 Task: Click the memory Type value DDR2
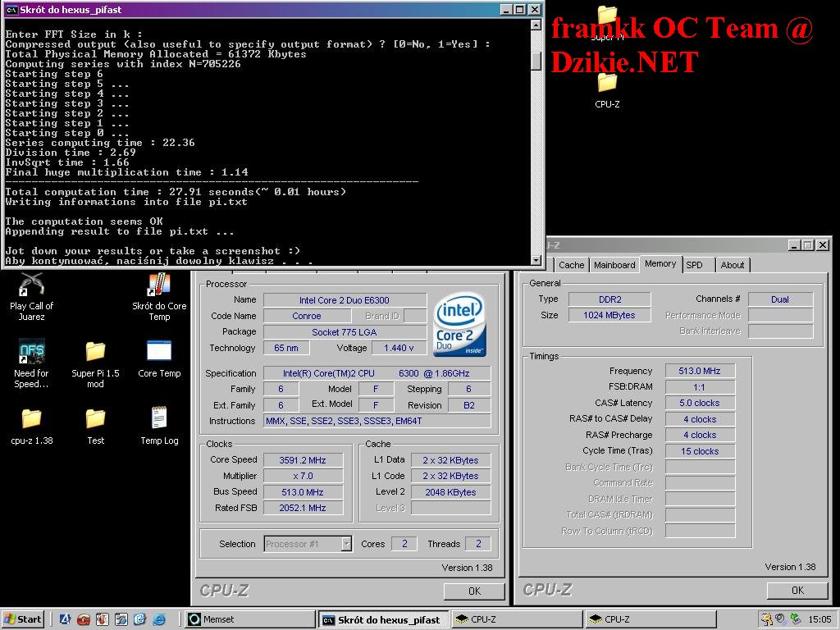click(x=609, y=299)
